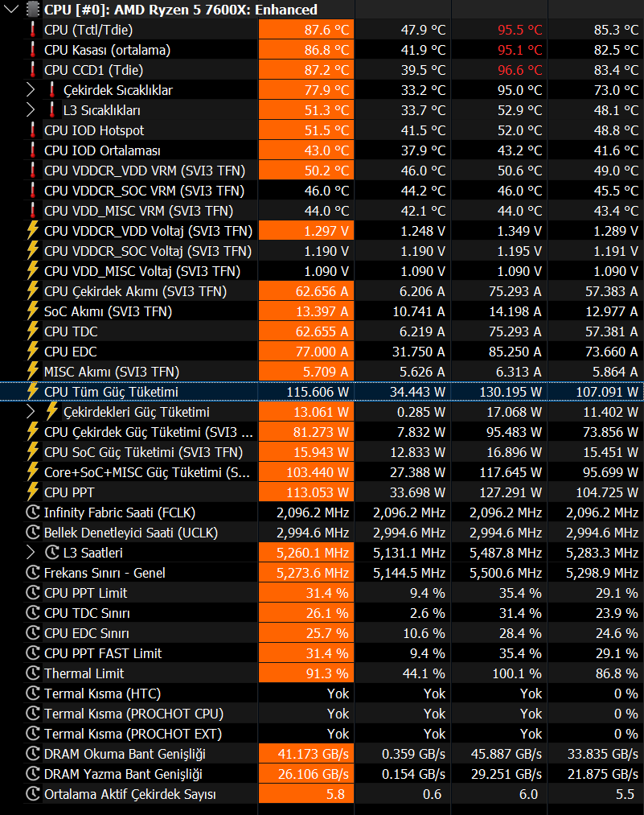Image resolution: width=644 pixels, height=815 pixels.
Task: Select Ortalama Aktif Çekirdek Sayısı row
Action: click(x=322, y=794)
